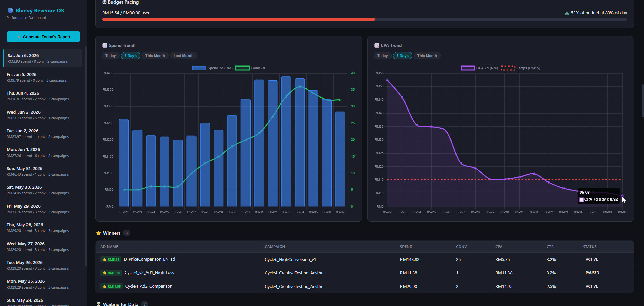Click the Bluevy Revenue OS logo icon
Image resolution: width=644 pixels, height=306 pixels.
coord(10,10)
